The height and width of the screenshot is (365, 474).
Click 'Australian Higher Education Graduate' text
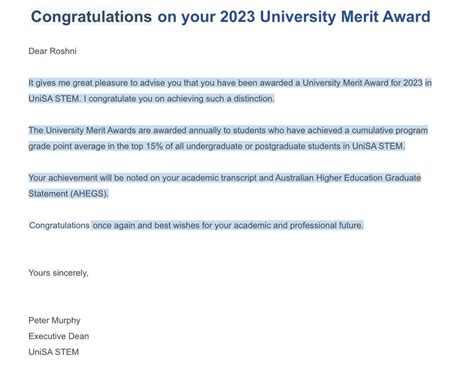pyautogui.click(x=348, y=178)
